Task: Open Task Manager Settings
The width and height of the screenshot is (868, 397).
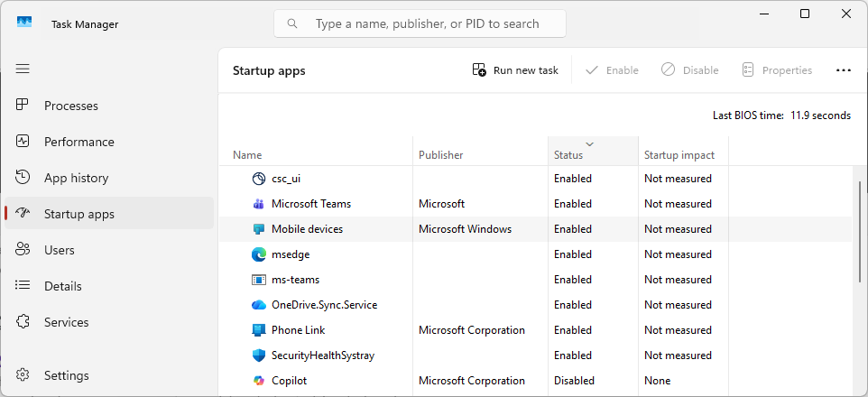Action: tap(109, 375)
